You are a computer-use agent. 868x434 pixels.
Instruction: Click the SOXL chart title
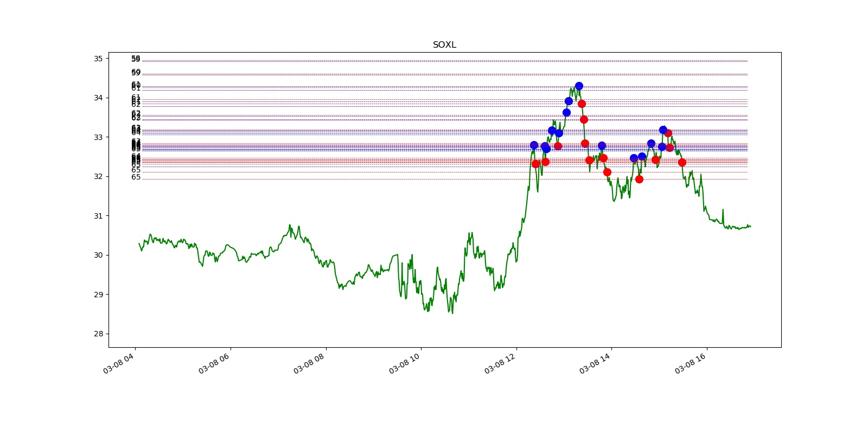444,45
